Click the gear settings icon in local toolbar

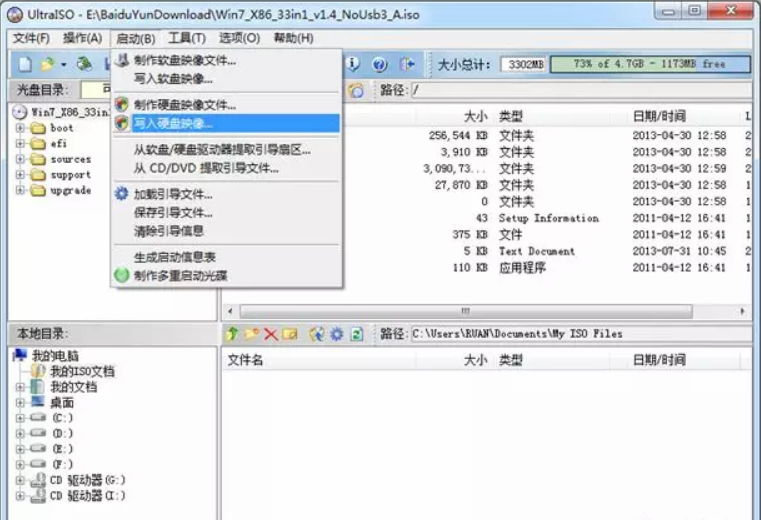tap(337, 334)
